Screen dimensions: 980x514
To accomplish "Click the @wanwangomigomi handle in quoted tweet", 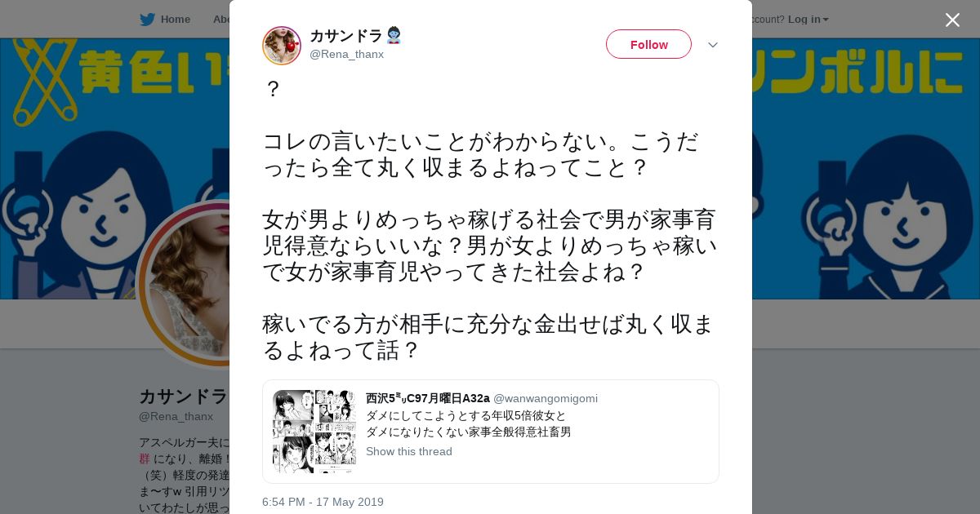I will [546, 398].
